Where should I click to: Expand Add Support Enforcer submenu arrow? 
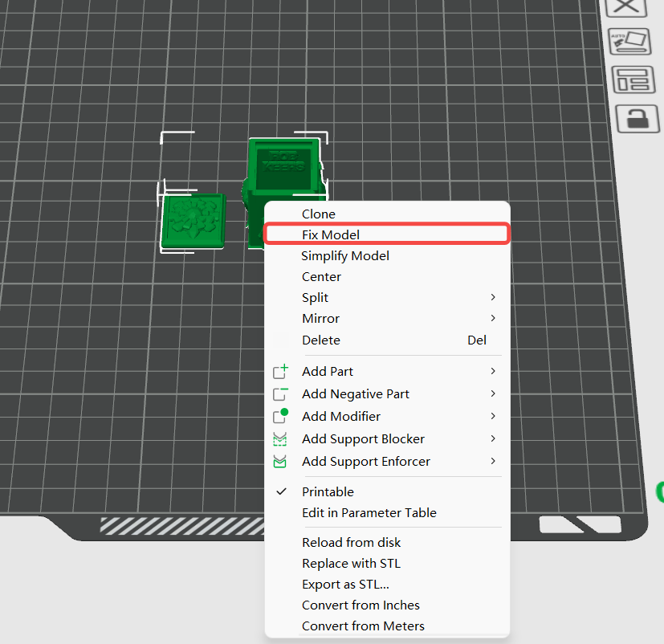[493, 461]
